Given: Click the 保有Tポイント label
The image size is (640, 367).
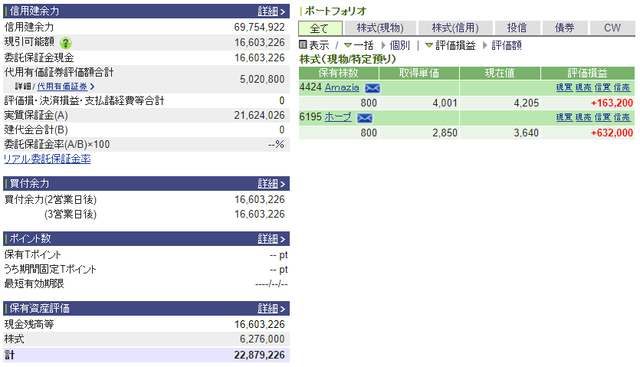Looking at the screenshot, I should [33, 255].
